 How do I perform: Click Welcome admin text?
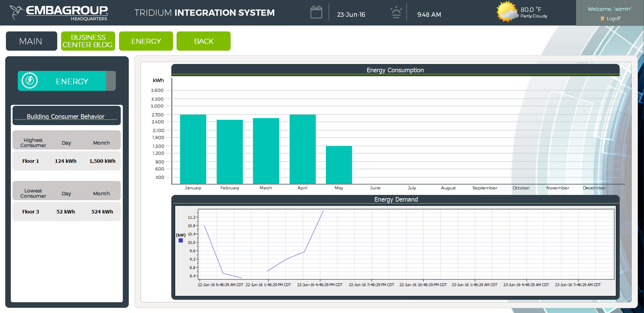(609, 9)
